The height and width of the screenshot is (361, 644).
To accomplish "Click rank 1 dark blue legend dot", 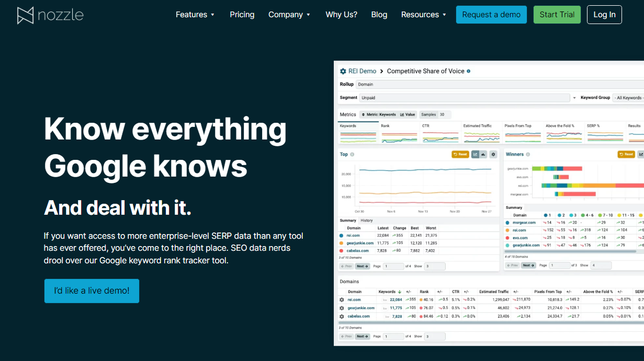I will click(546, 215).
